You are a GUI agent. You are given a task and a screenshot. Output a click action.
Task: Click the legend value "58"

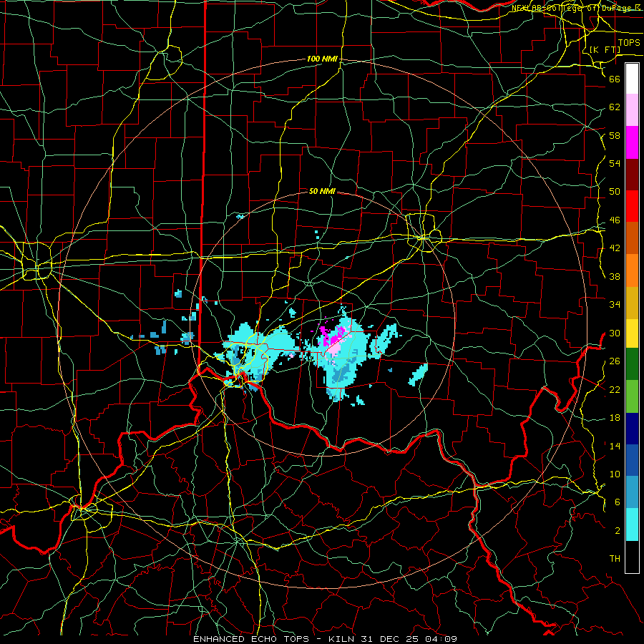tap(615, 135)
